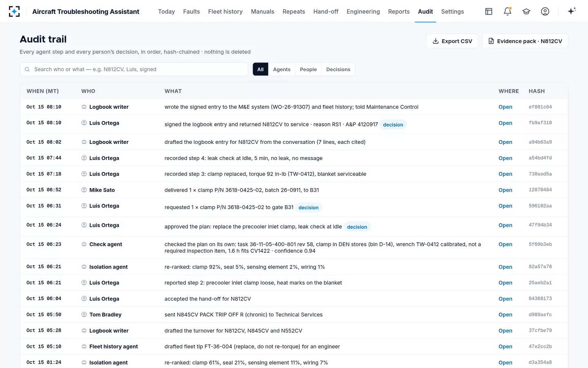This screenshot has height=368, width=588.
Task: Open the Repeats tab
Action: click(x=294, y=11)
